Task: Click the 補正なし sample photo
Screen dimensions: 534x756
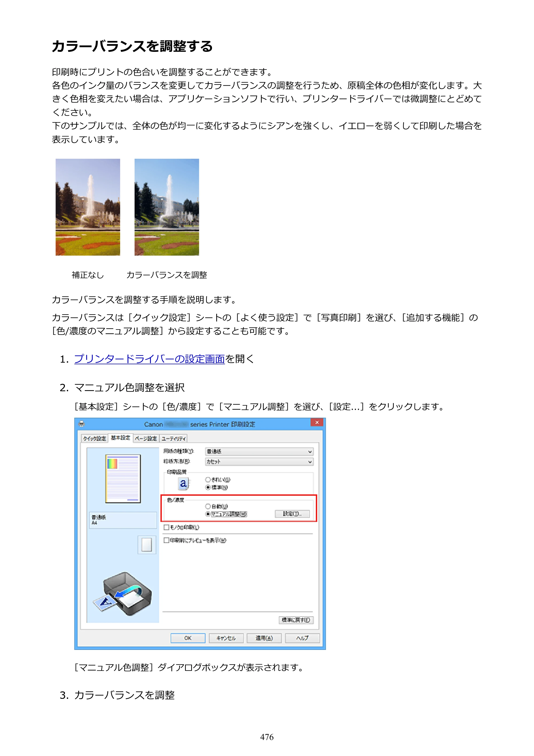Action: (x=88, y=207)
